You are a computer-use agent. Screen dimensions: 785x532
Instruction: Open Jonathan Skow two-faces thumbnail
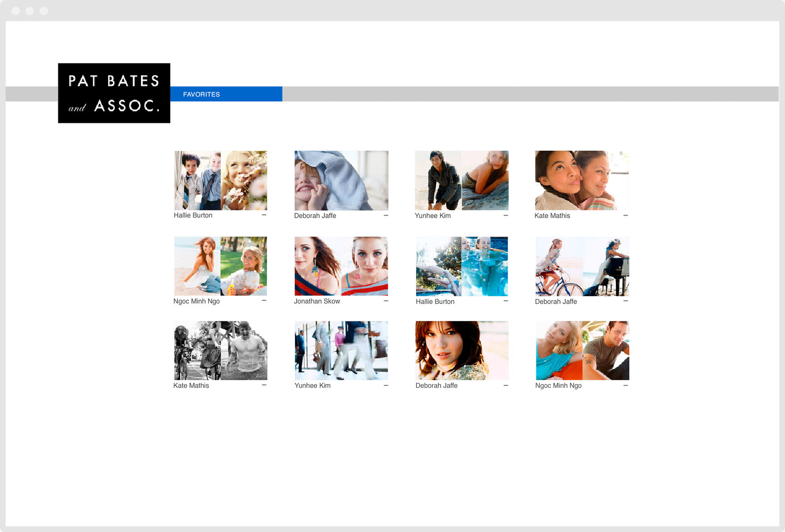point(341,266)
